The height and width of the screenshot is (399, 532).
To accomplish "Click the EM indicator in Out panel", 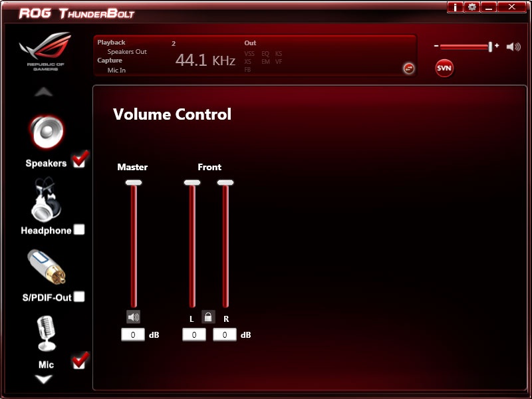I will (x=265, y=61).
